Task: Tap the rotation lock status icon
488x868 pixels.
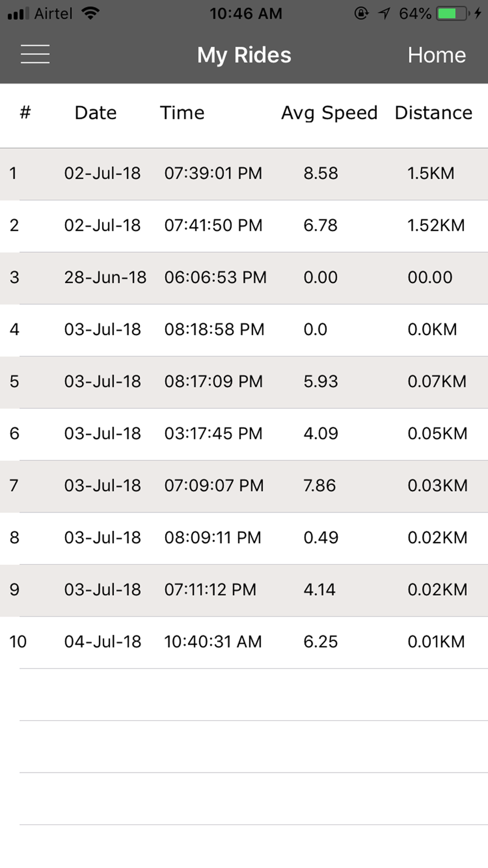Action: coord(361,13)
